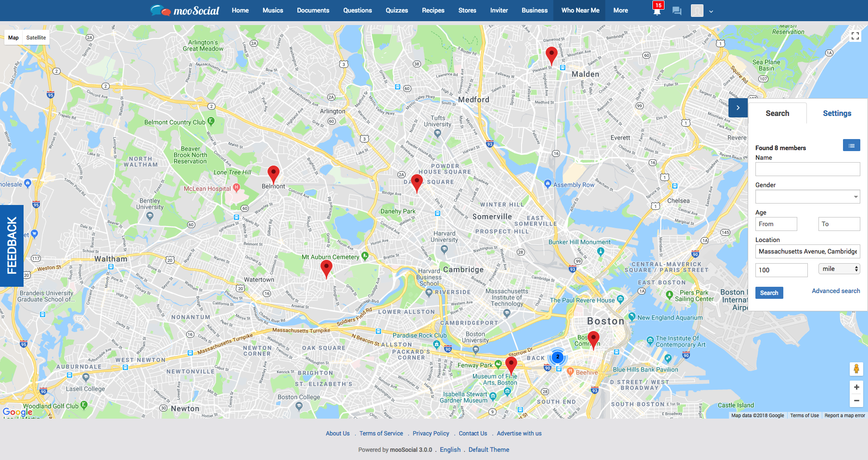Zoom in the map
The image size is (868, 460).
pos(856,387)
